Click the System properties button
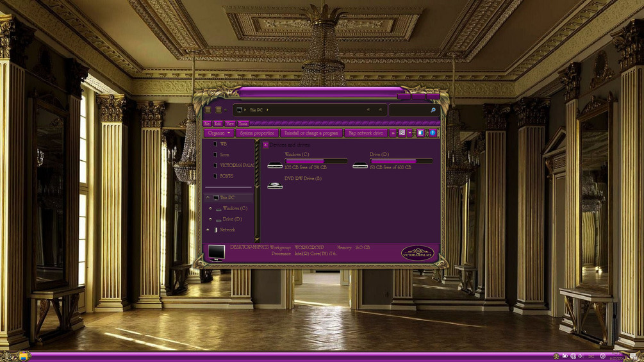644x362 pixels. (x=257, y=133)
